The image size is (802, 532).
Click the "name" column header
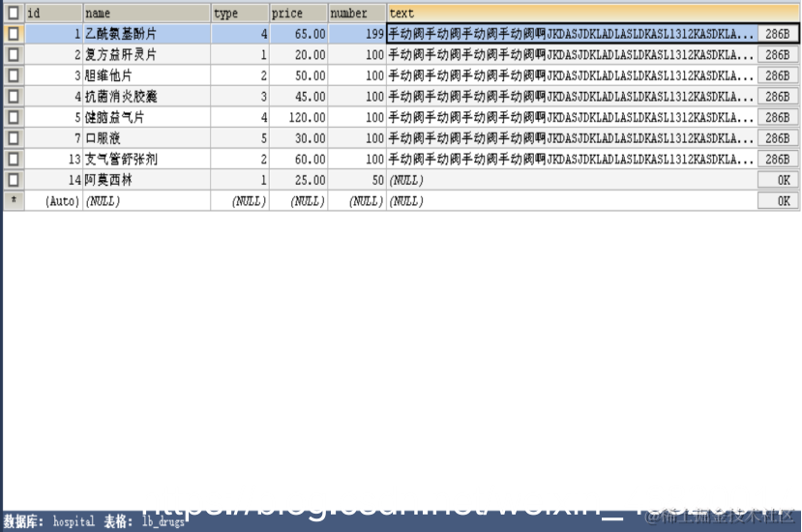147,13
